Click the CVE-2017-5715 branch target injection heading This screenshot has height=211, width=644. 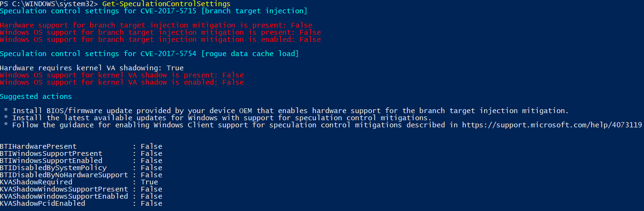(154, 11)
